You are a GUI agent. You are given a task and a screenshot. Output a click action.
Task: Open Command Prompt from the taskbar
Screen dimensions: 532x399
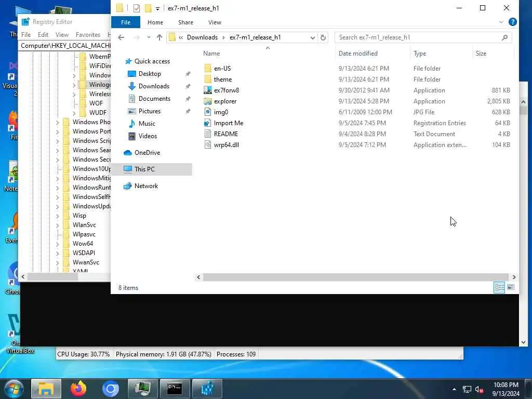tap(175, 389)
